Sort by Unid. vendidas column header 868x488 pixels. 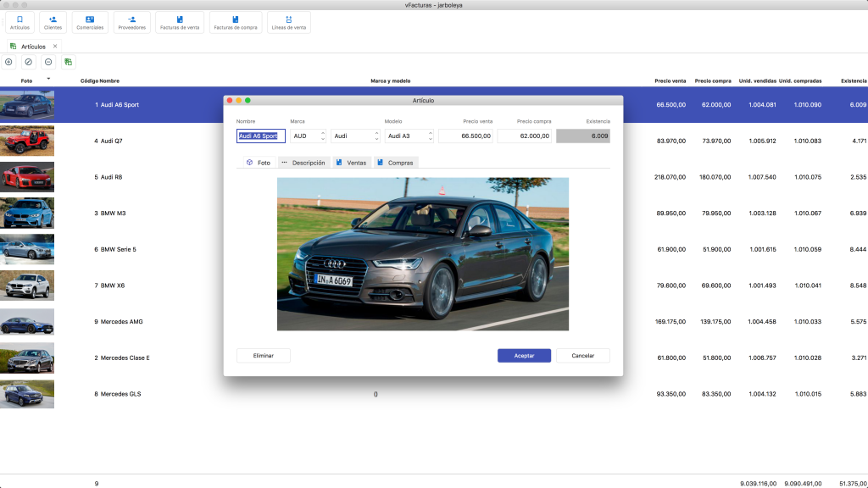pos(757,80)
